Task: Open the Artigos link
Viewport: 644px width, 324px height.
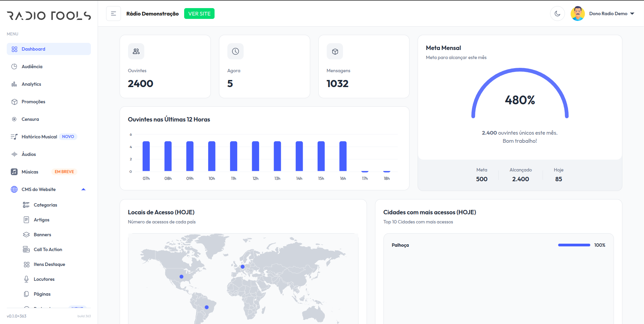Action: click(41, 220)
